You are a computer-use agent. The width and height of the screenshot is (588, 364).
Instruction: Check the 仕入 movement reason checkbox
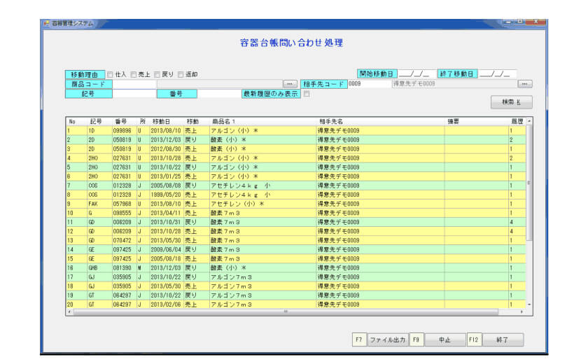[110, 75]
